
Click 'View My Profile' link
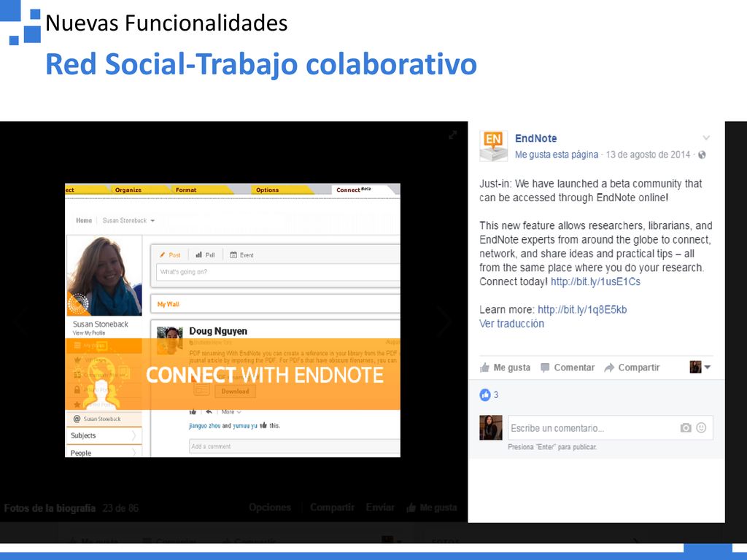point(89,332)
